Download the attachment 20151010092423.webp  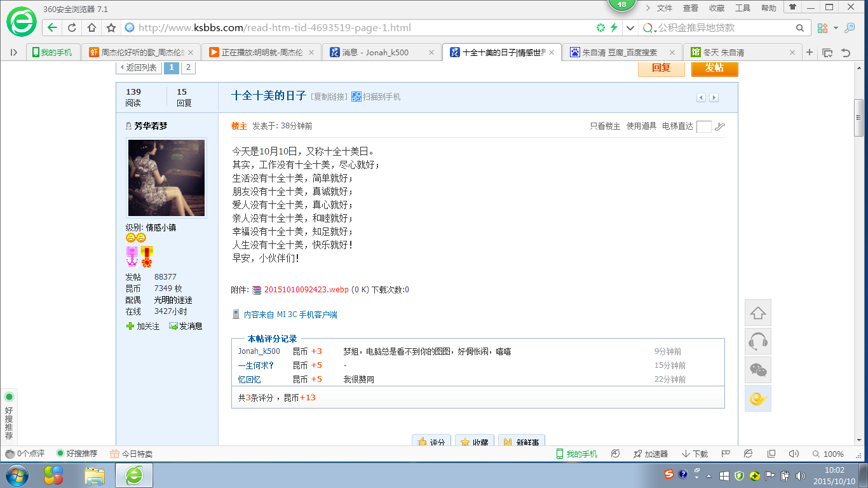click(x=306, y=290)
